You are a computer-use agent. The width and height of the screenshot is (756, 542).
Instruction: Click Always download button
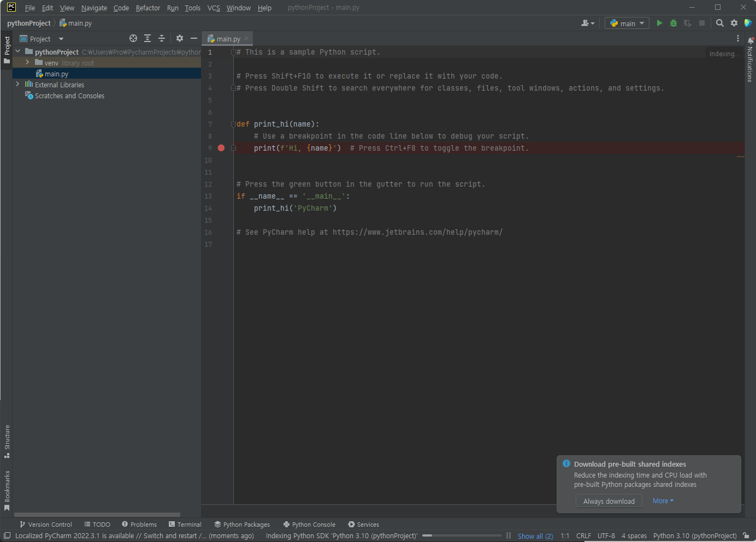click(609, 501)
